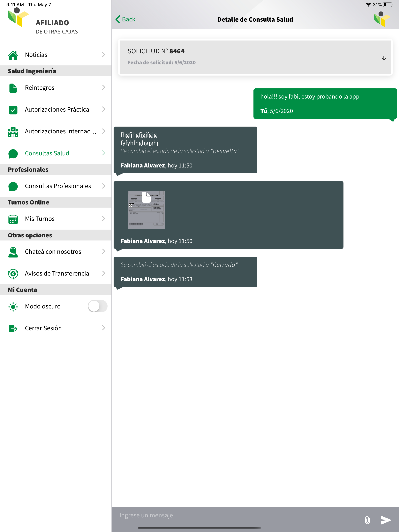Open the Mis Turnos row chevron
399x532 pixels.
(x=103, y=219)
